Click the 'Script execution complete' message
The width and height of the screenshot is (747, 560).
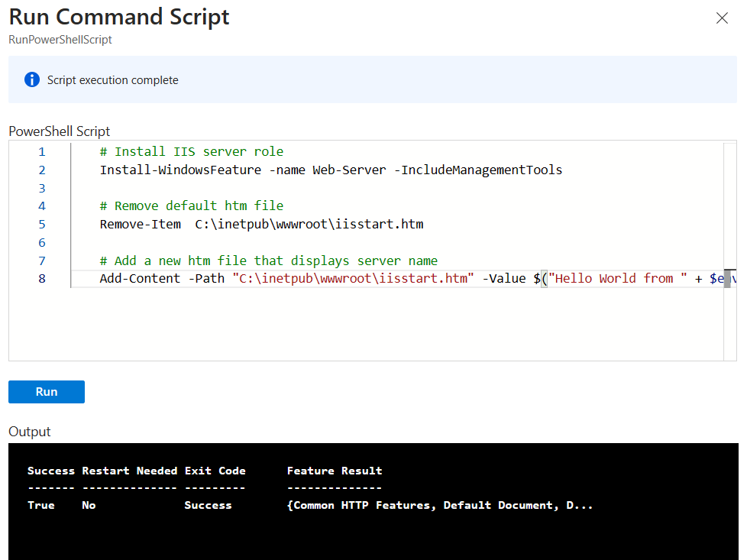click(113, 80)
